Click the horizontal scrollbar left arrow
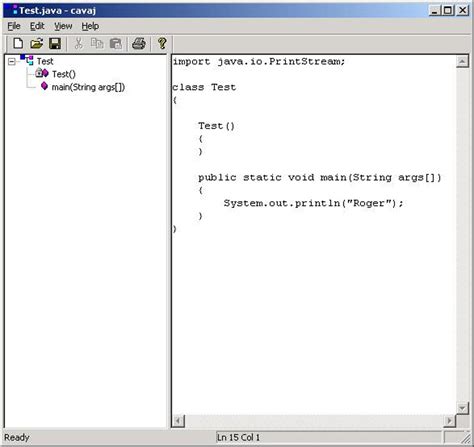The width and height of the screenshot is (474, 447). coord(178,421)
